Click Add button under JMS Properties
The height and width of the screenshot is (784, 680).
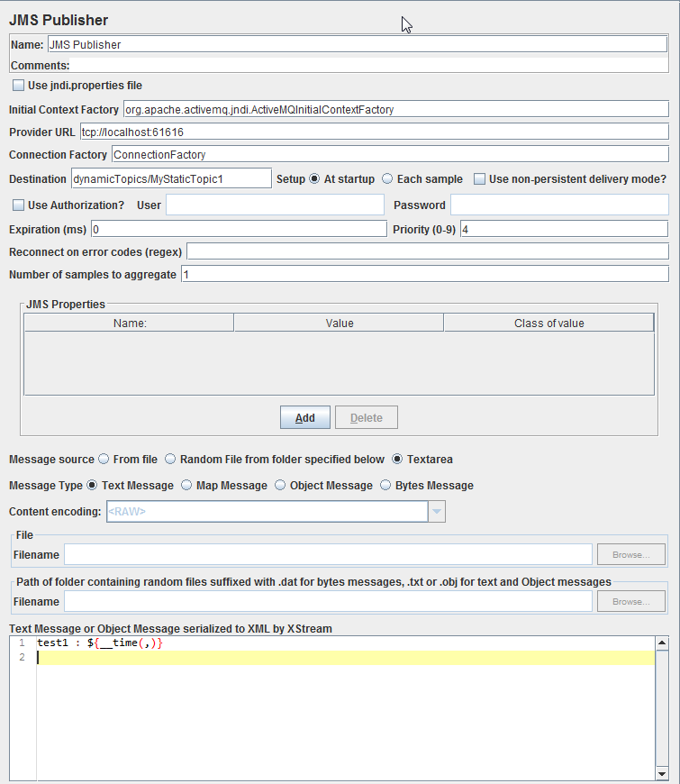304,418
